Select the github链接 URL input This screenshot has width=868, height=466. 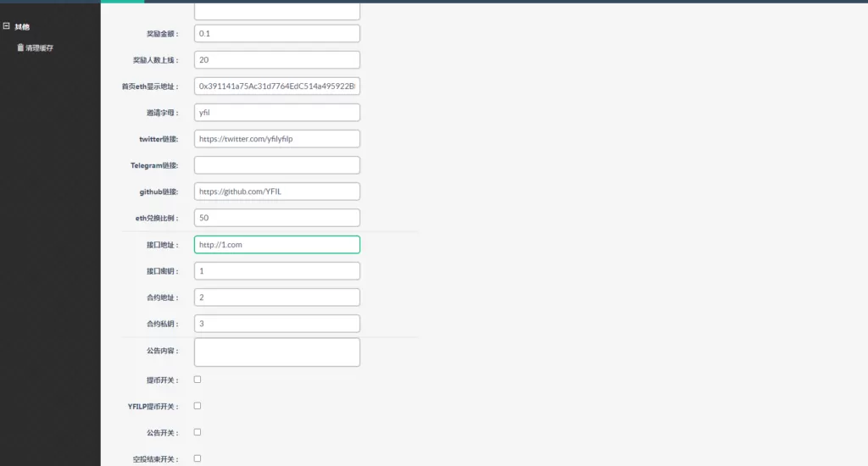coord(276,191)
